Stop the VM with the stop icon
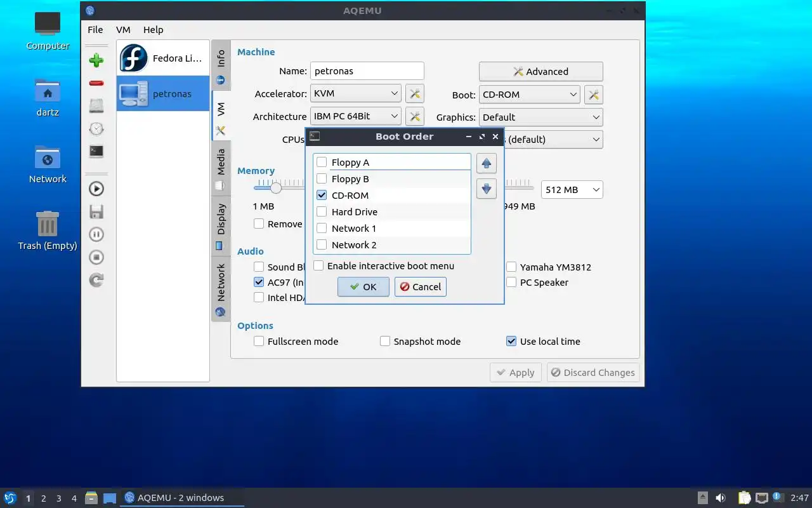Screen dimensions: 812x508 tap(96, 257)
